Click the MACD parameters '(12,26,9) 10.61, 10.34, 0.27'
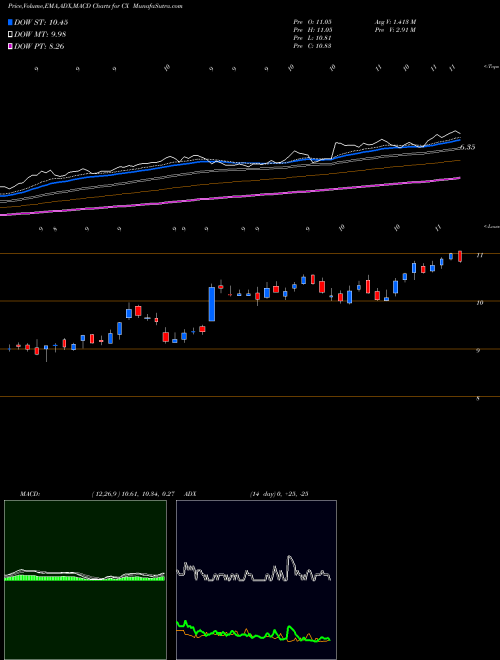This screenshot has width=500, height=660. 133,494
